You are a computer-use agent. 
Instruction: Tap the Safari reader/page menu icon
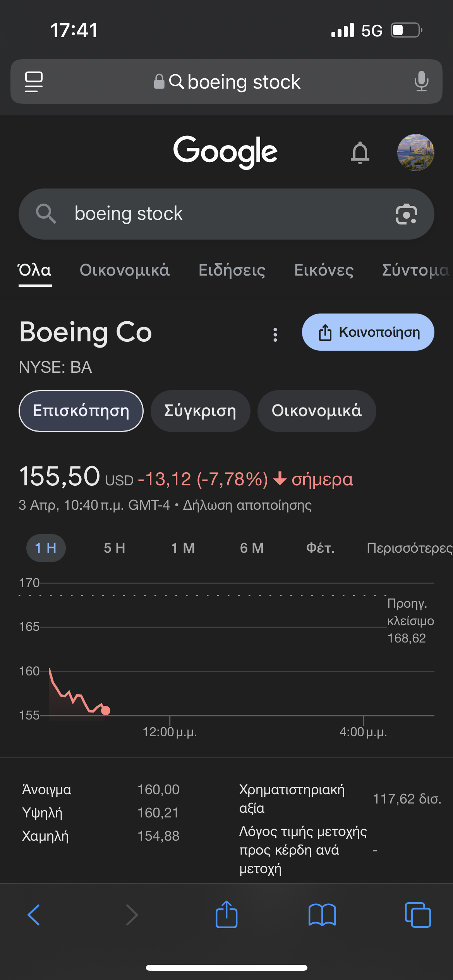point(34,82)
